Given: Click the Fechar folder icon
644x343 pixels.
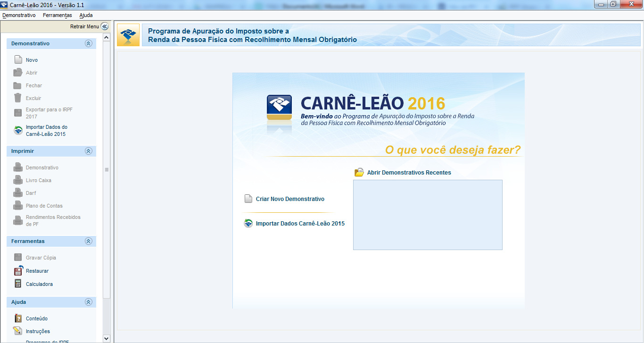Looking at the screenshot, I should pyautogui.click(x=18, y=85).
